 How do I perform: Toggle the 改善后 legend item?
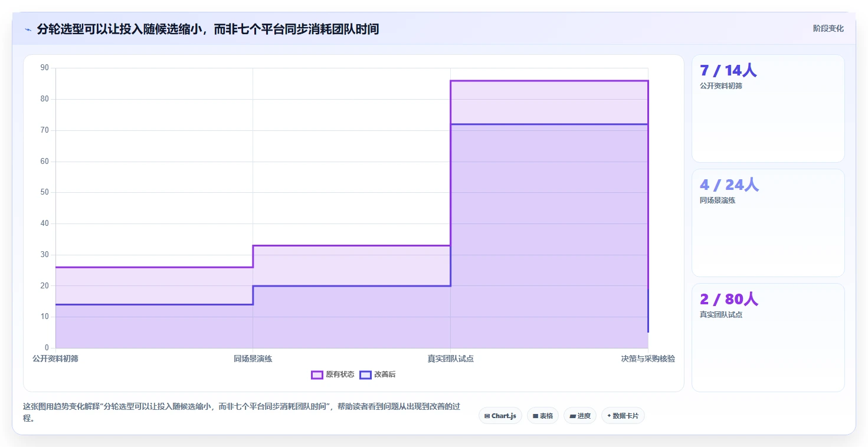(x=378, y=375)
